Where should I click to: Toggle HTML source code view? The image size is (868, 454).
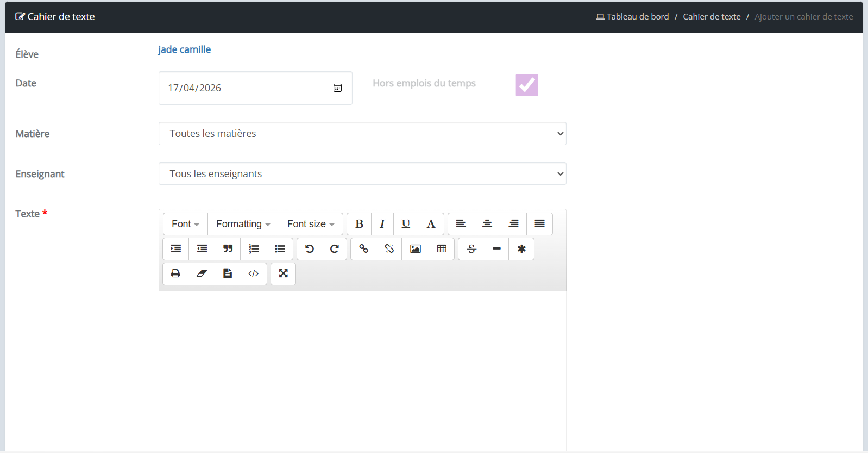254,274
